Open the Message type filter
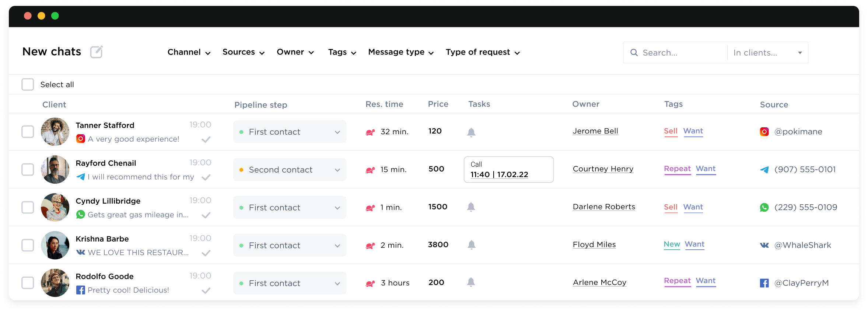Image resolution: width=868 pixels, height=312 pixels. tap(401, 52)
